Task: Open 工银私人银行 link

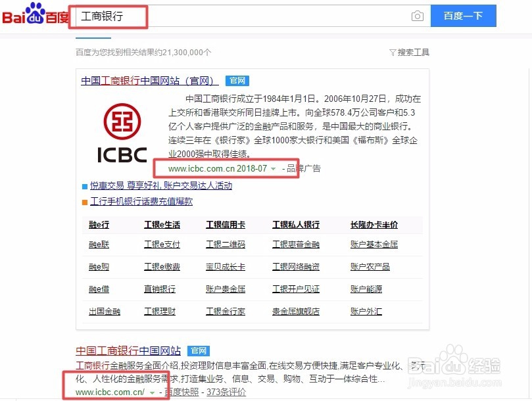Action: tap(296, 225)
